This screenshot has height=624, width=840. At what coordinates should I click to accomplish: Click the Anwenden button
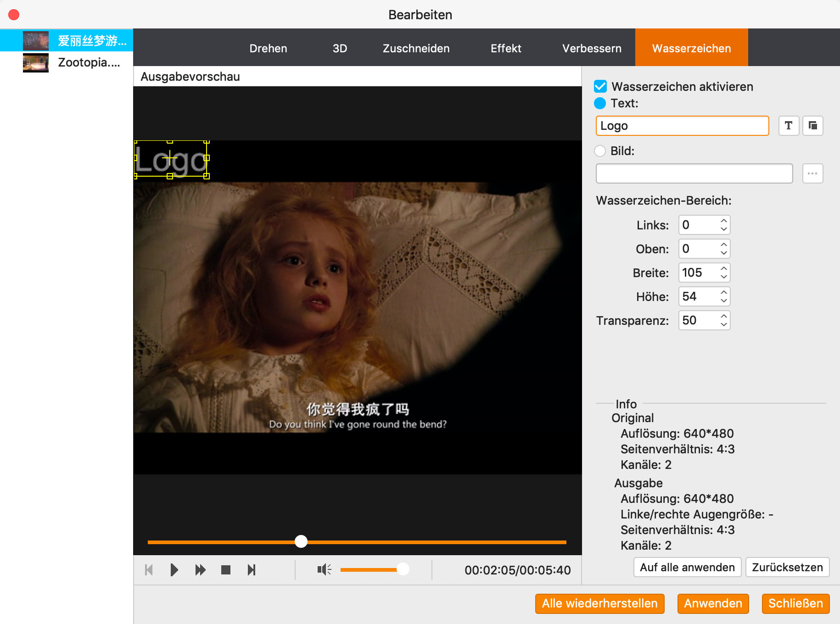pos(713,603)
